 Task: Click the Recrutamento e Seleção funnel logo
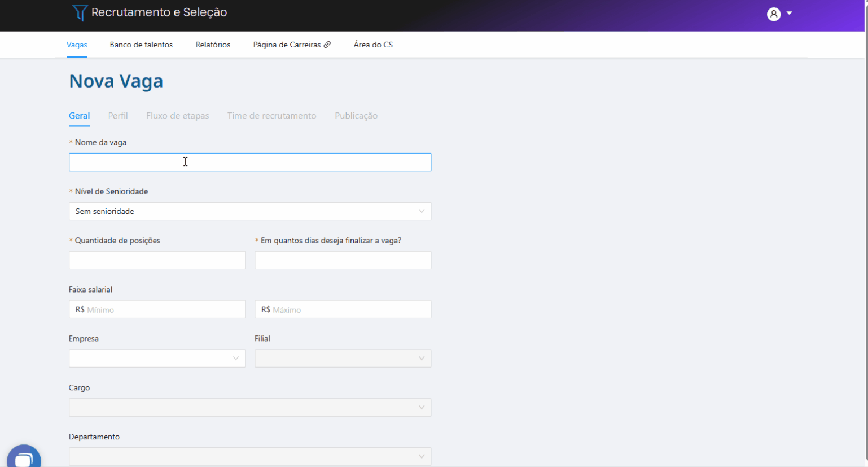(x=80, y=12)
